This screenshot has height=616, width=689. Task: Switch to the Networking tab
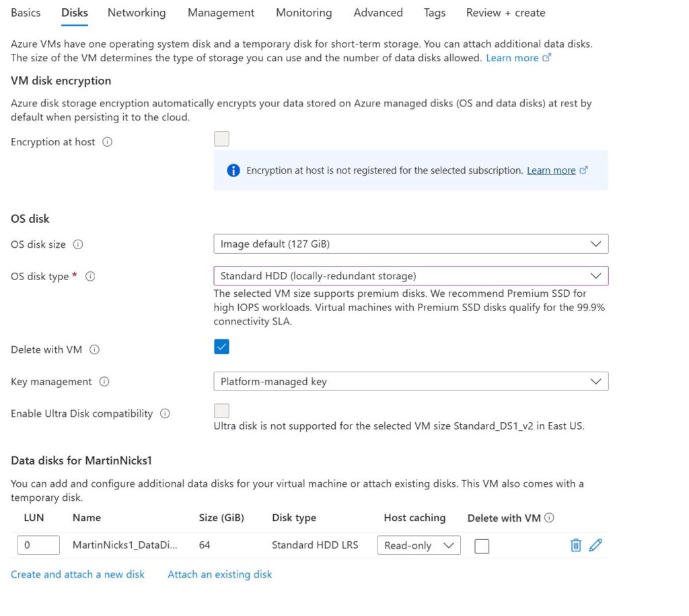pyautogui.click(x=137, y=13)
